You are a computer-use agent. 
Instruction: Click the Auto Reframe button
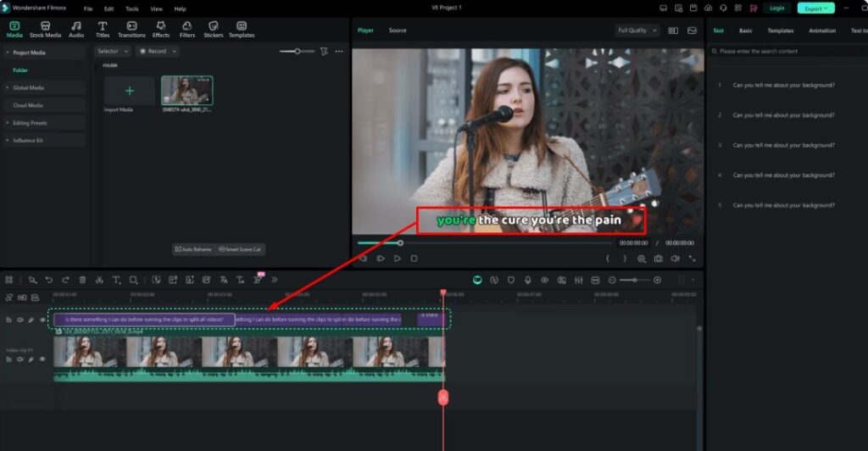point(194,249)
